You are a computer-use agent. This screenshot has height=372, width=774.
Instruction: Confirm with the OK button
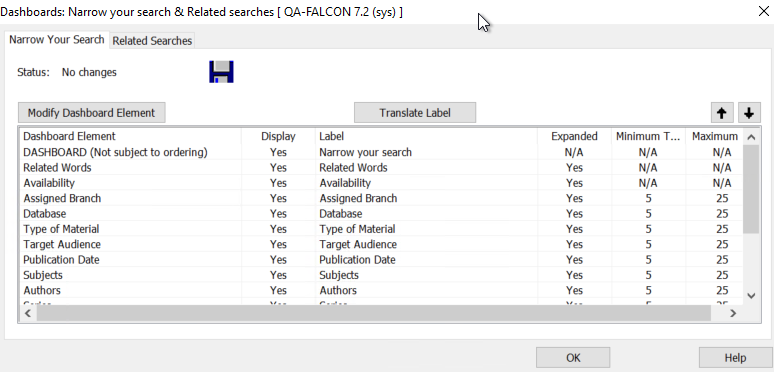point(573,358)
